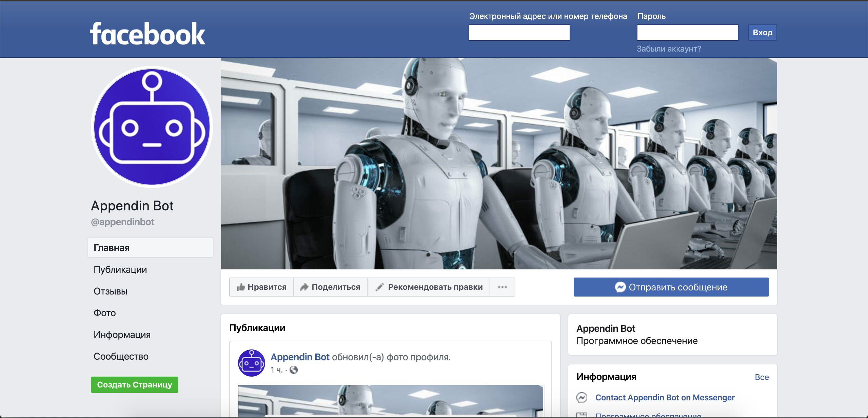This screenshot has height=418, width=868.
Task: Click the green Создать Страницу button
Action: [135, 385]
